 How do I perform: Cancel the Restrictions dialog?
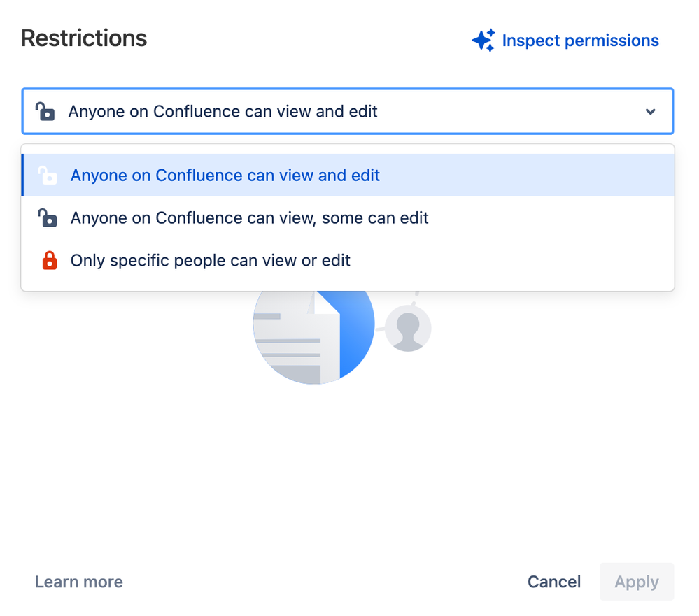point(554,582)
